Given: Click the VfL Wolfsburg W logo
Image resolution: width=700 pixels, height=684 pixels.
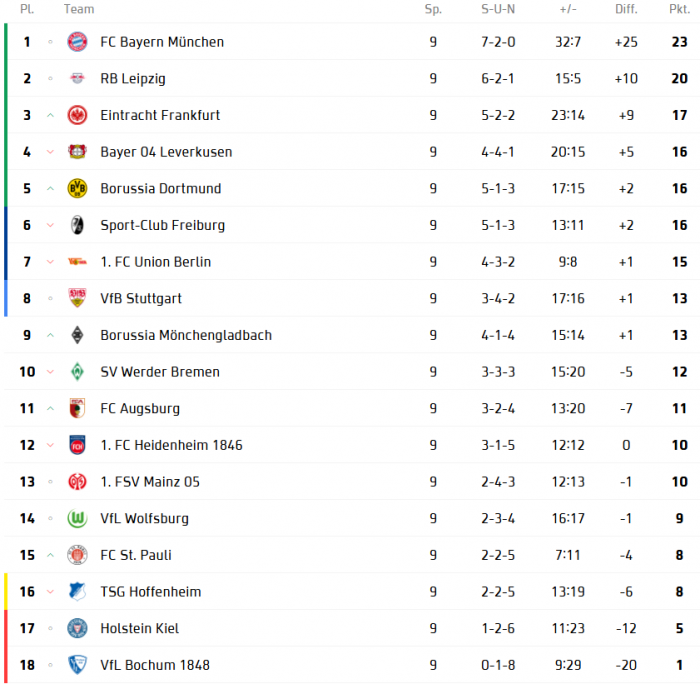Looking at the screenshot, I should point(77,518).
